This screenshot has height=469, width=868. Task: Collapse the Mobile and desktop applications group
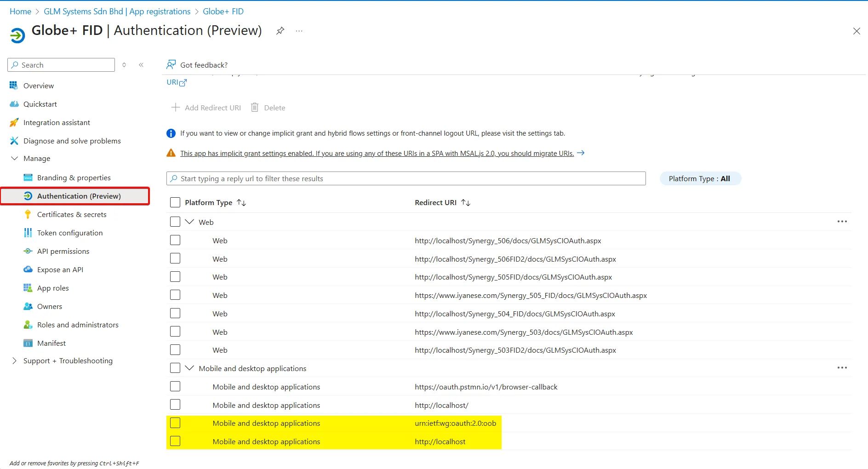[189, 368]
